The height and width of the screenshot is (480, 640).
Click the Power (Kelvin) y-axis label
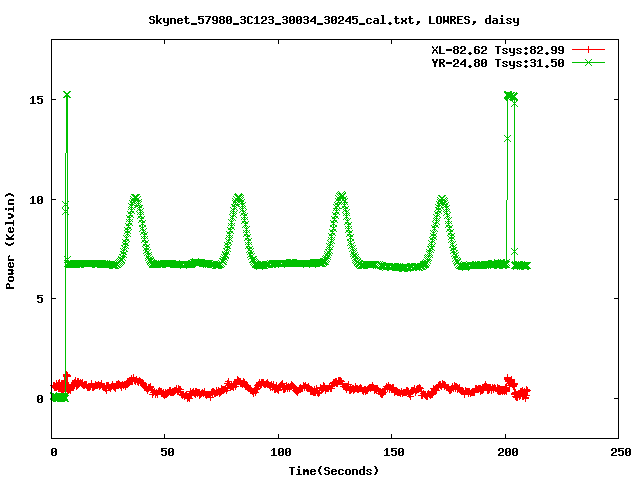point(10,241)
